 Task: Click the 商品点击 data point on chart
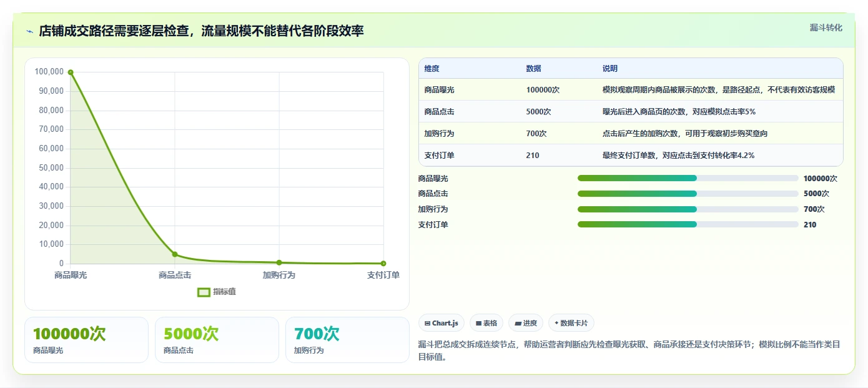[175, 254]
